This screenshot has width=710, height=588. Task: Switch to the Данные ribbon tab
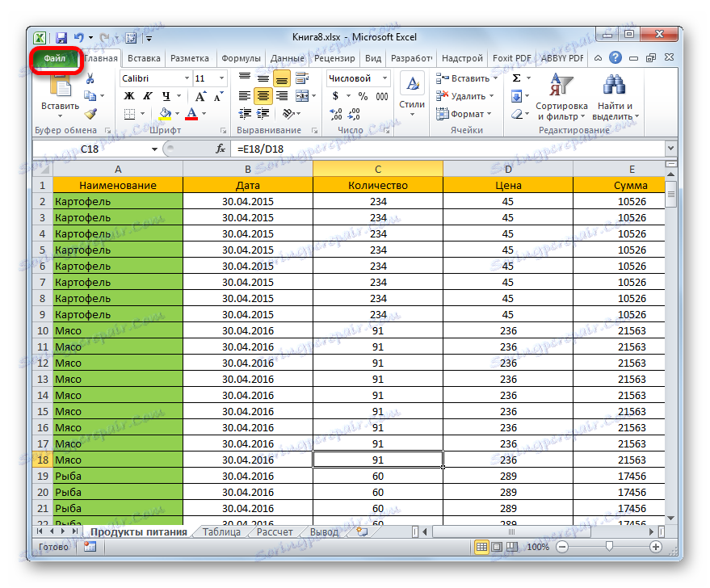coord(287,58)
